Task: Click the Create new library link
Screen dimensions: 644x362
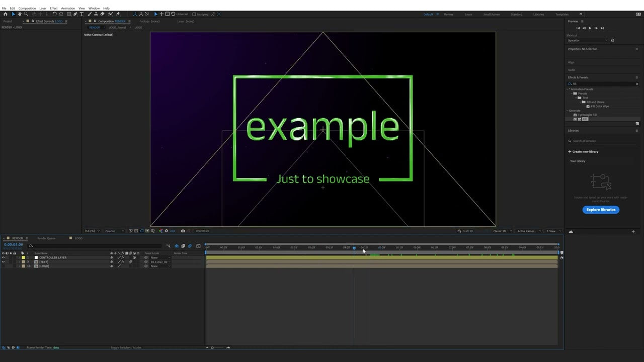Action: [x=586, y=151]
